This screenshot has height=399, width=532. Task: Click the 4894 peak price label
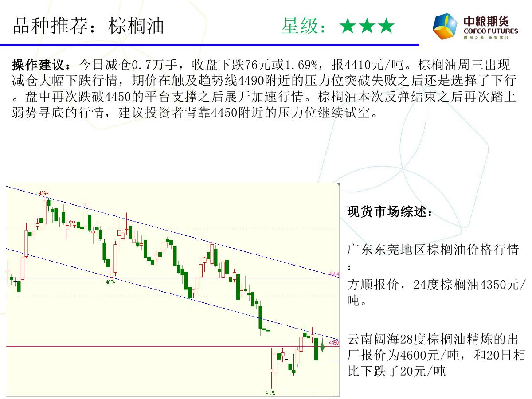(43, 193)
